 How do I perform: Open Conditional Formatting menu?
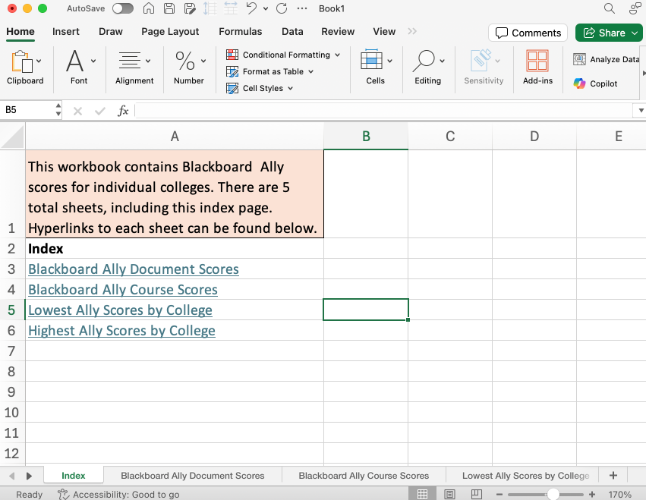[x=283, y=55]
